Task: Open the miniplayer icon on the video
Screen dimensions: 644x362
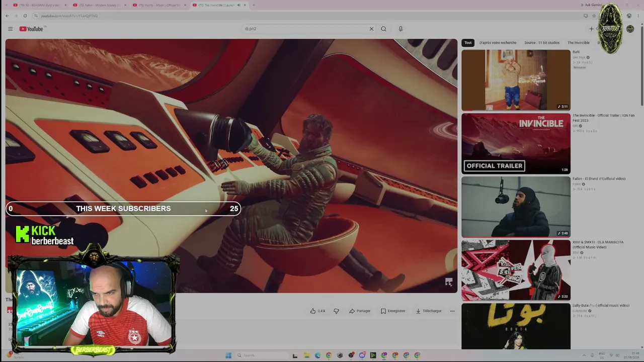Action: pyautogui.click(x=449, y=282)
